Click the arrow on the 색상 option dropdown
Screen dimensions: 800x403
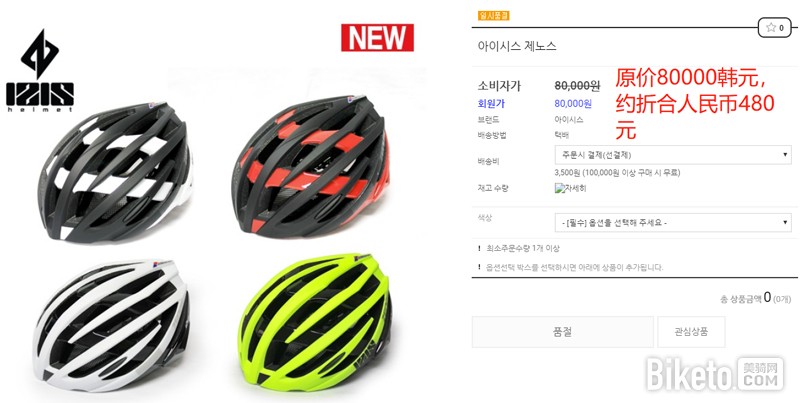point(785,222)
